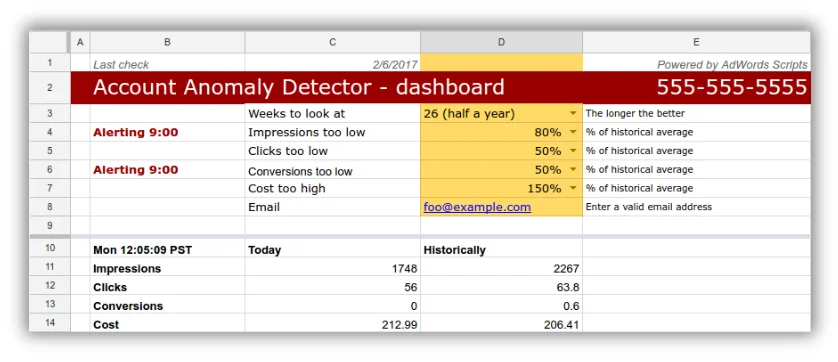This screenshot has width=838, height=362.
Task: Expand the Impressions too low 80% dropdown
Action: (573, 132)
